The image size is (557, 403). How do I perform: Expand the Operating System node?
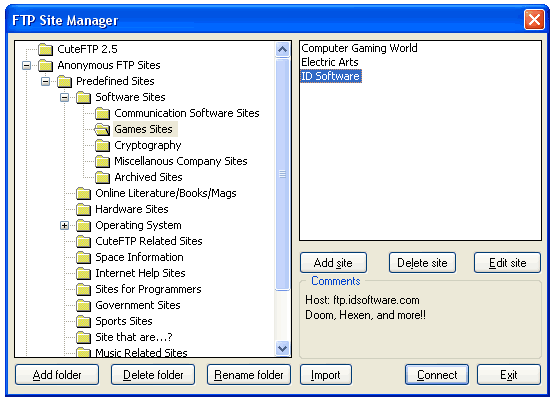coord(64,225)
